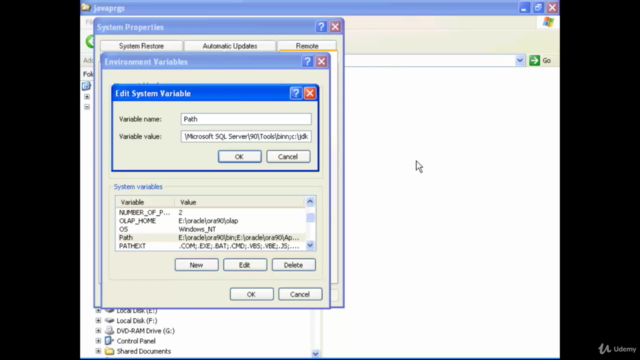Image resolution: width=640 pixels, height=360 pixels.
Task: Open help in Environment Variables dialog
Action: pyautogui.click(x=307, y=62)
